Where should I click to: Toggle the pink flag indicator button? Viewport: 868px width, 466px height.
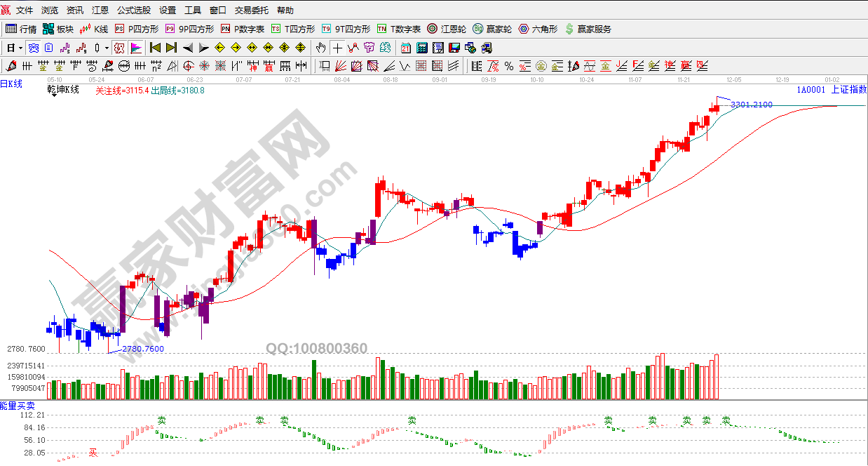[136, 48]
